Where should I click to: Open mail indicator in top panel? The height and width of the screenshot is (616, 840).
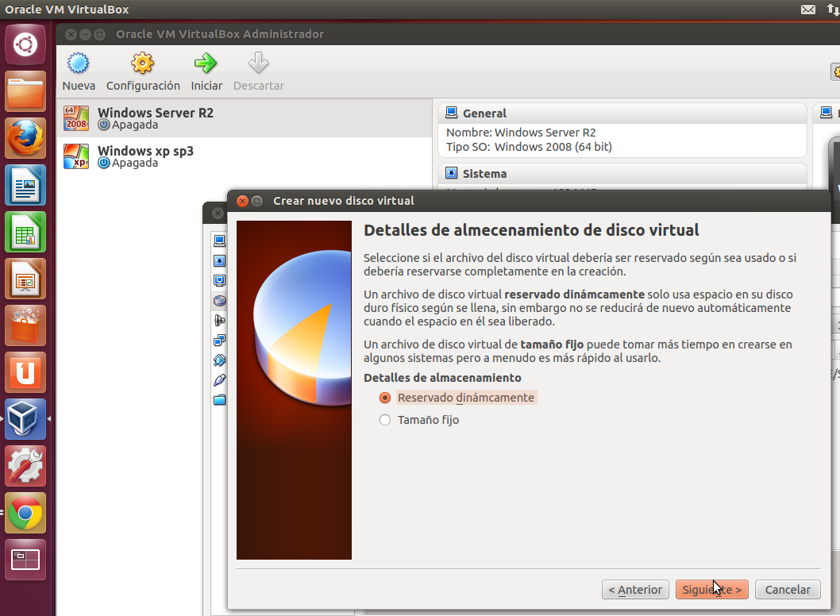click(808, 9)
